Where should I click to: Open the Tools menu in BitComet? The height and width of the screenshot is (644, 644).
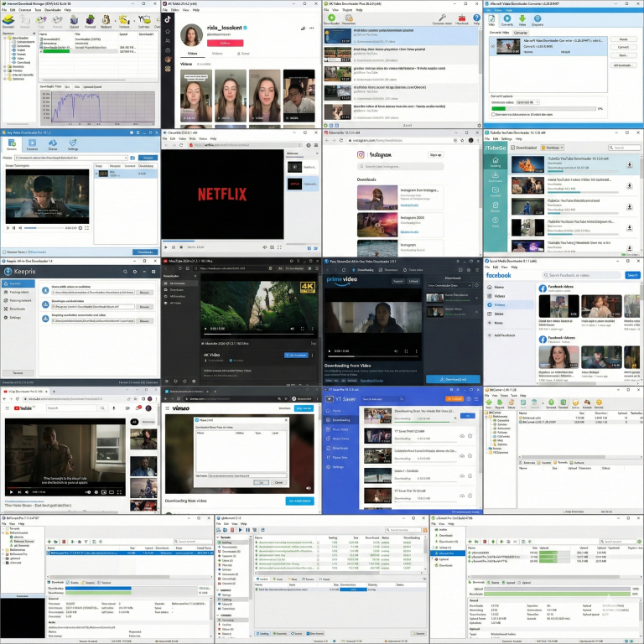click(514, 395)
